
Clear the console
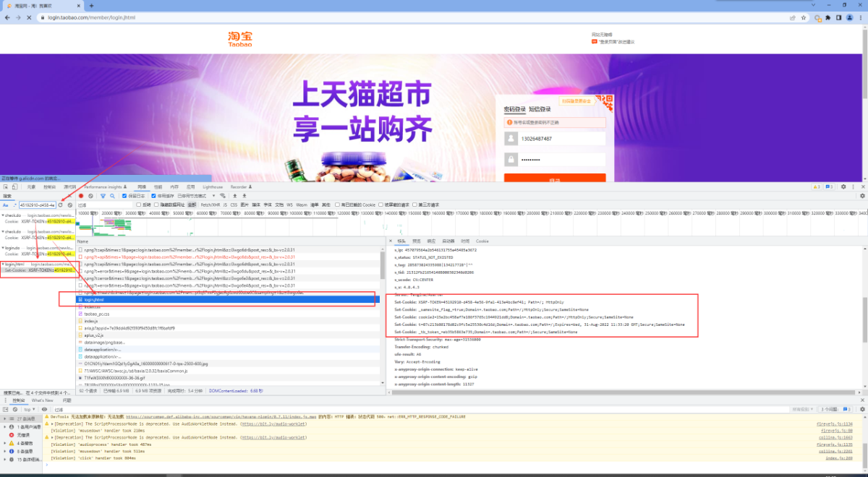coord(15,409)
